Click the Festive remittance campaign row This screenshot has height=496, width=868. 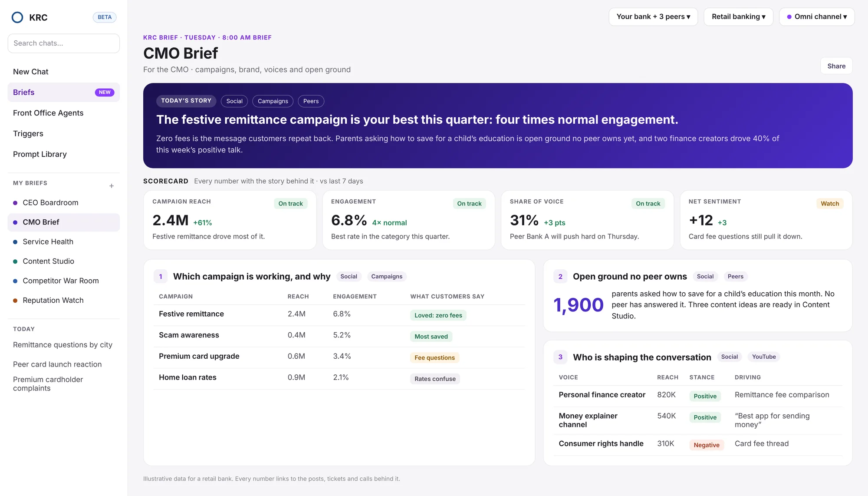point(339,314)
